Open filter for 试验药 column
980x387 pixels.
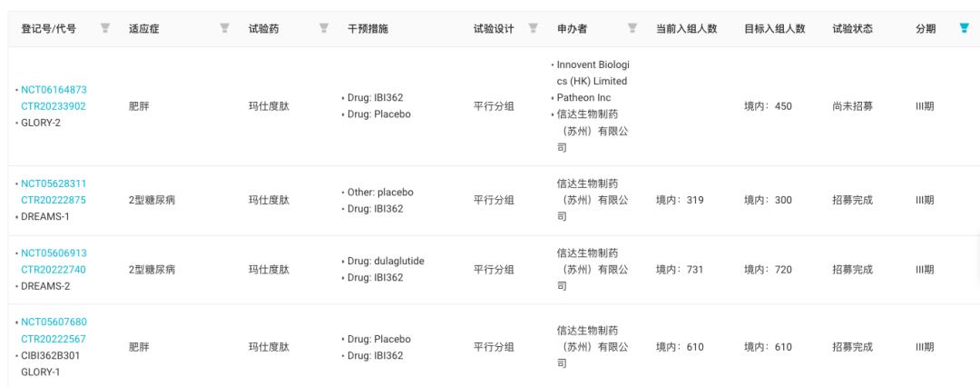tap(324, 27)
